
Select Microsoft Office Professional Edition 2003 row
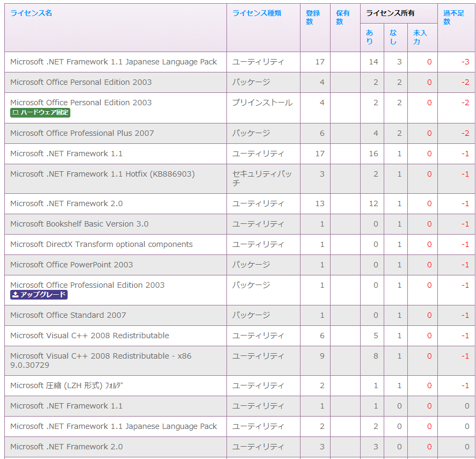(x=240, y=290)
